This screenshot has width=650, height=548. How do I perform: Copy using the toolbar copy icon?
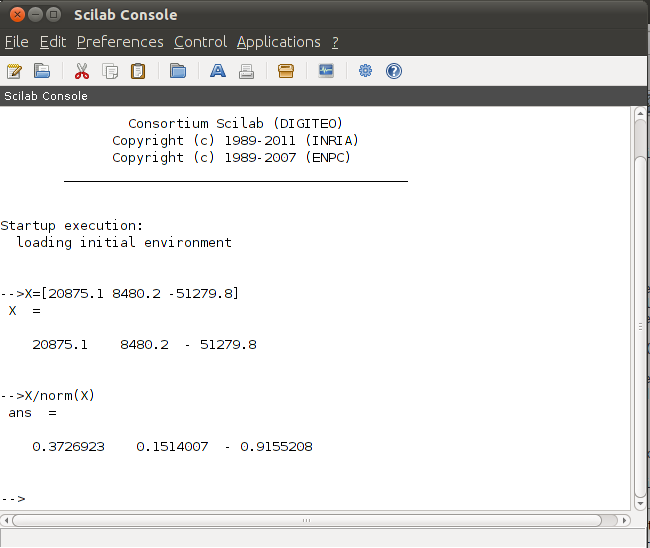tap(110, 71)
